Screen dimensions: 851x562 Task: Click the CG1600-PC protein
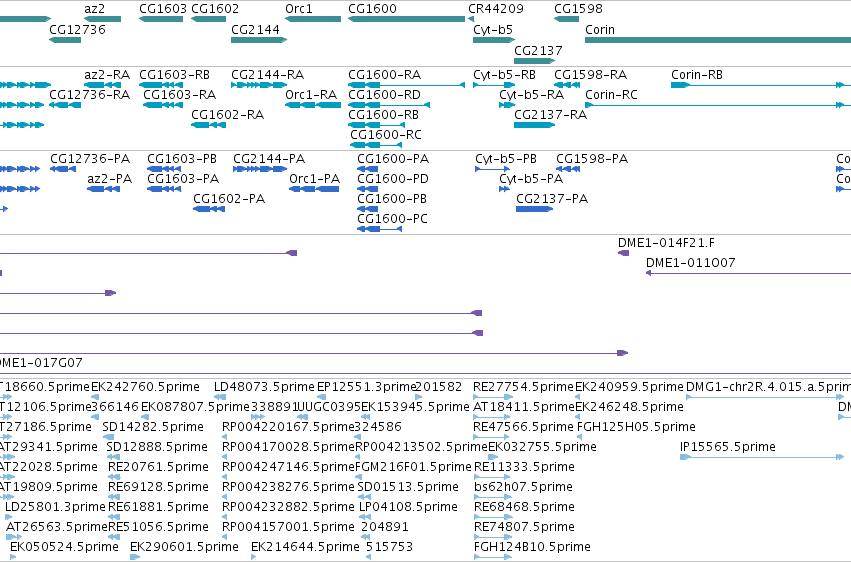pos(379,229)
